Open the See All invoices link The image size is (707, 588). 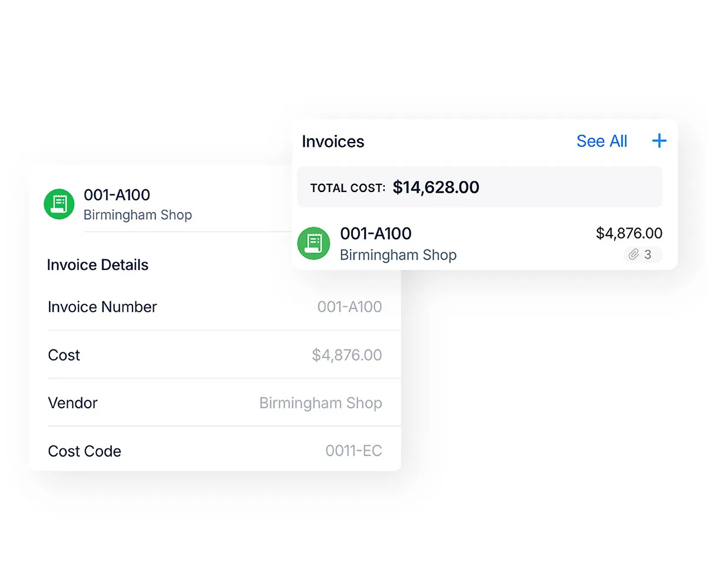coord(602,141)
